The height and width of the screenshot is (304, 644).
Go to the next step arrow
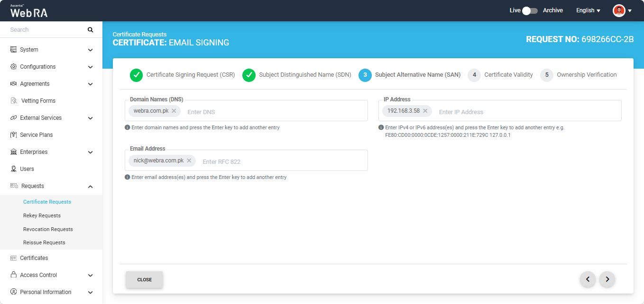(607, 279)
